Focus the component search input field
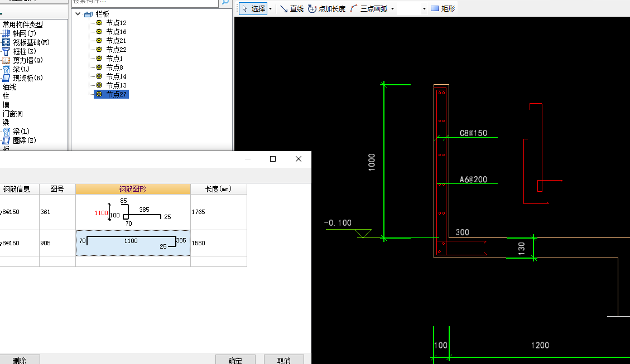 145,2
